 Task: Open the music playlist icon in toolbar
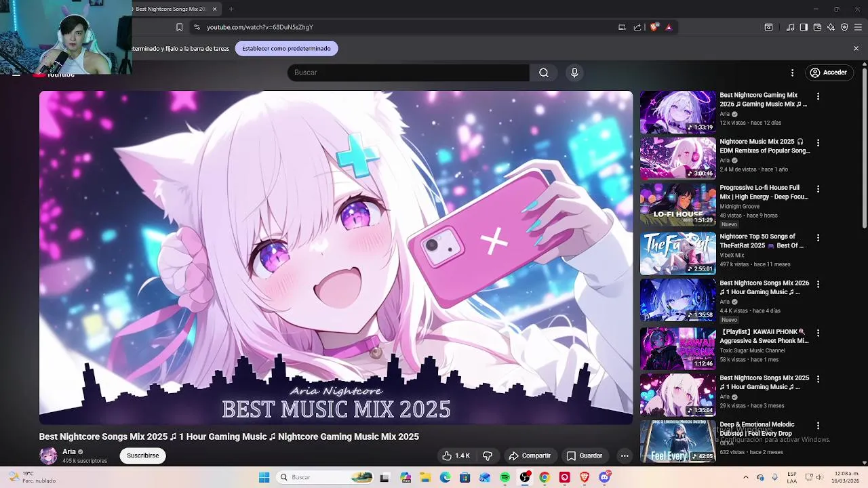pos(790,27)
